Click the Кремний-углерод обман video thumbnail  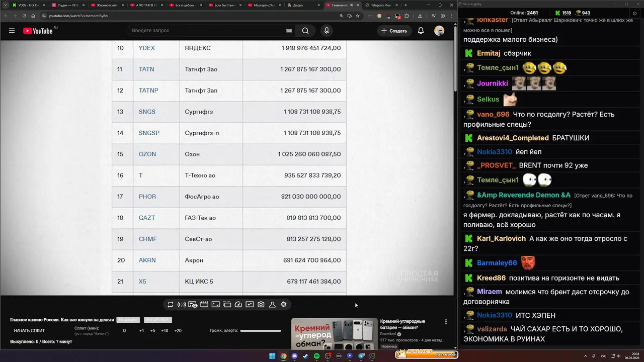point(334,333)
